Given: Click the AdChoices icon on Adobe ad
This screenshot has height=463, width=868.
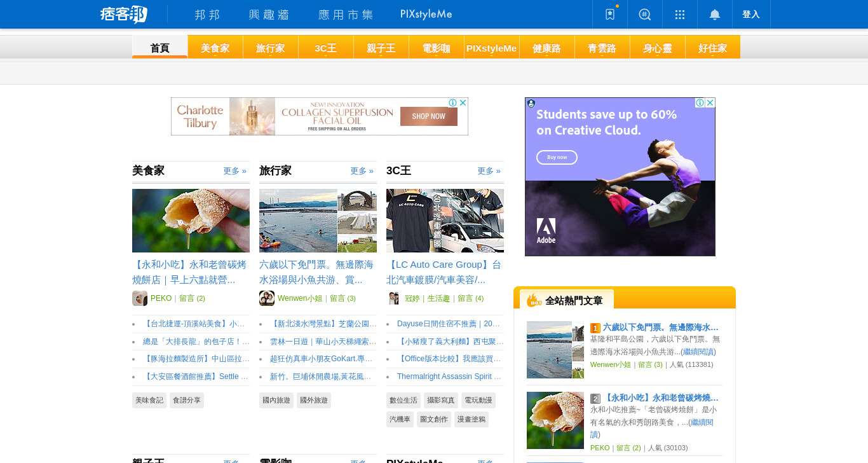Looking at the screenshot, I should pos(700,102).
